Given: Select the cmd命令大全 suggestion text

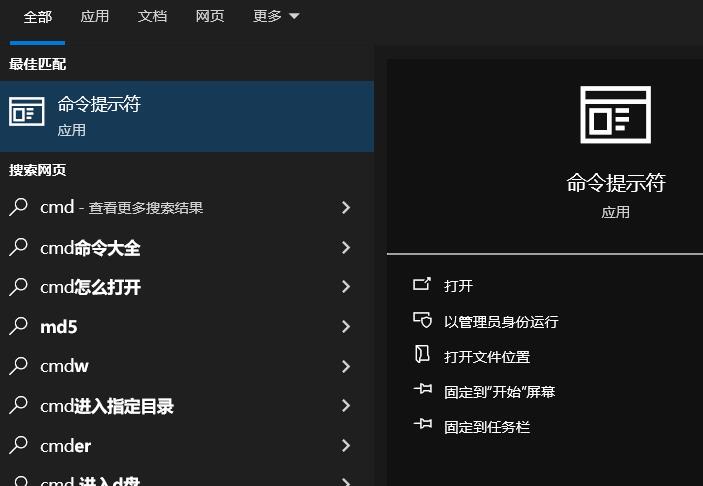Looking at the screenshot, I should 90,248.
